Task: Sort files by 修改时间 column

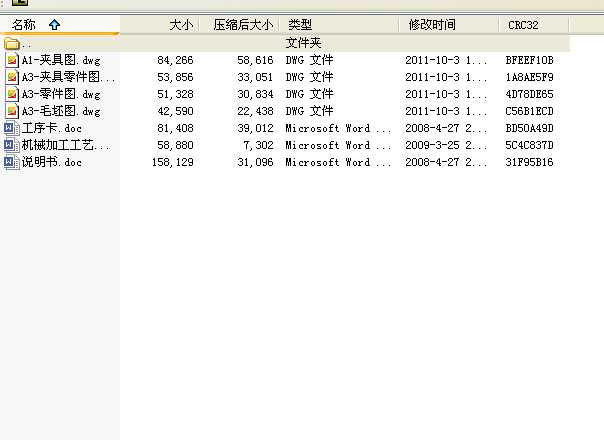Action: [x=449, y=25]
